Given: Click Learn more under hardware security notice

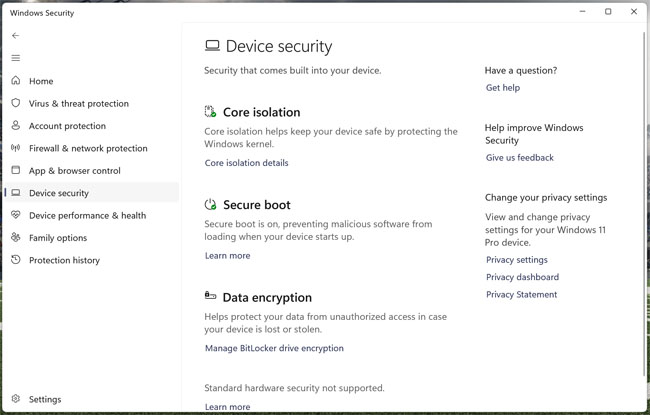Looking at the screenshot, I should [227, 407].
